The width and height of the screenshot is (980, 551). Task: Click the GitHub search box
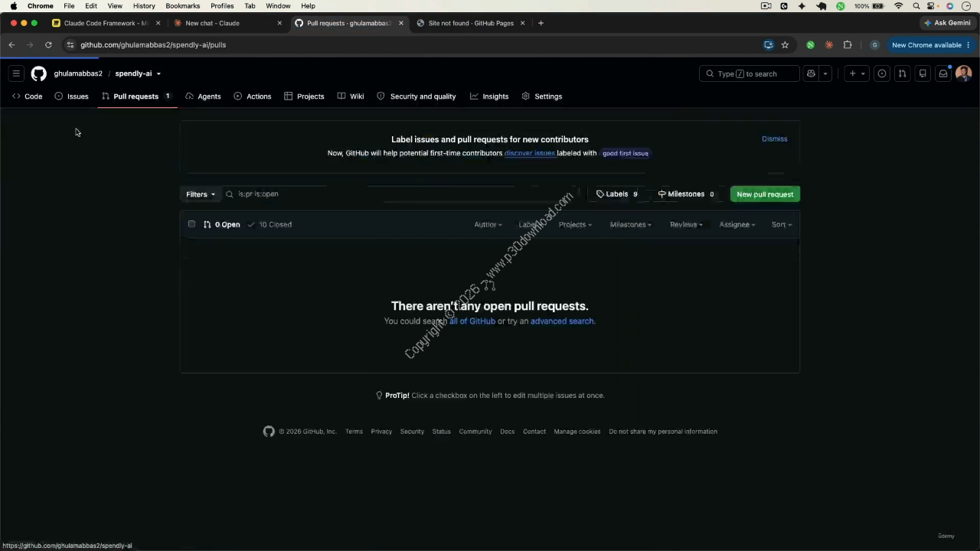[x=749, y=73]
